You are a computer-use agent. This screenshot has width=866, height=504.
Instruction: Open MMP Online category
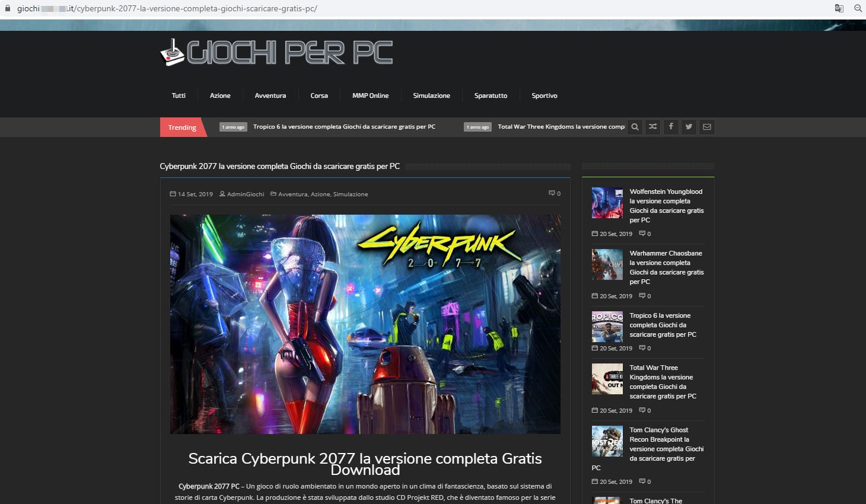(371, 95)
